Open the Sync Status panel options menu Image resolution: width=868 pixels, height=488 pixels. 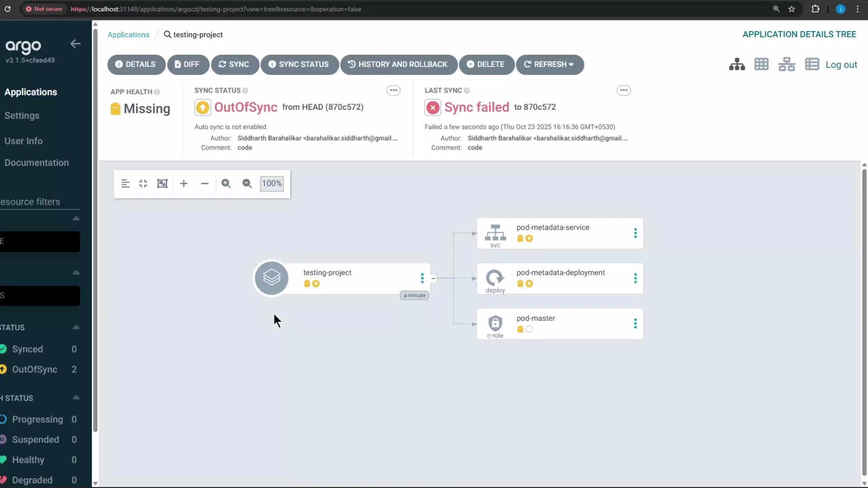point(393,90)
